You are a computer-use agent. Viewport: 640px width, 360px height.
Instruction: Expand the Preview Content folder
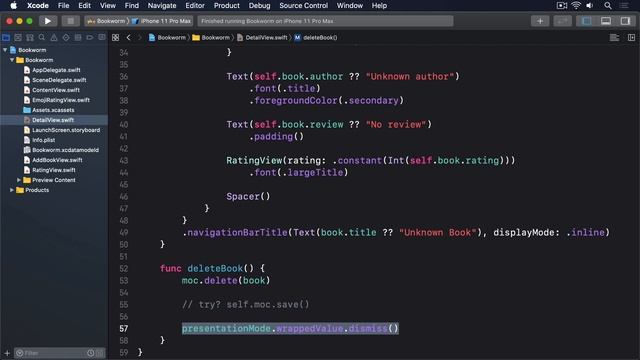pyautogui.click(x=19, y=180)
